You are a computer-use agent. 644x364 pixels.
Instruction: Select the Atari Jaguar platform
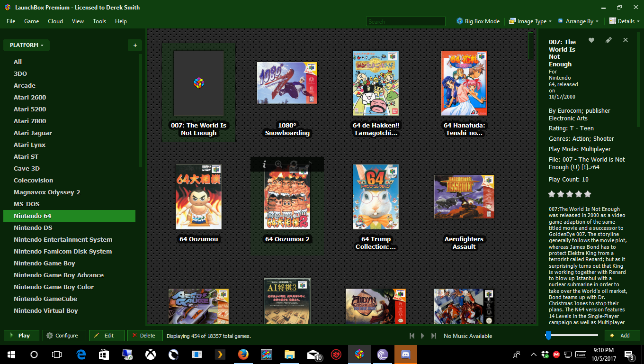point(33,133)
